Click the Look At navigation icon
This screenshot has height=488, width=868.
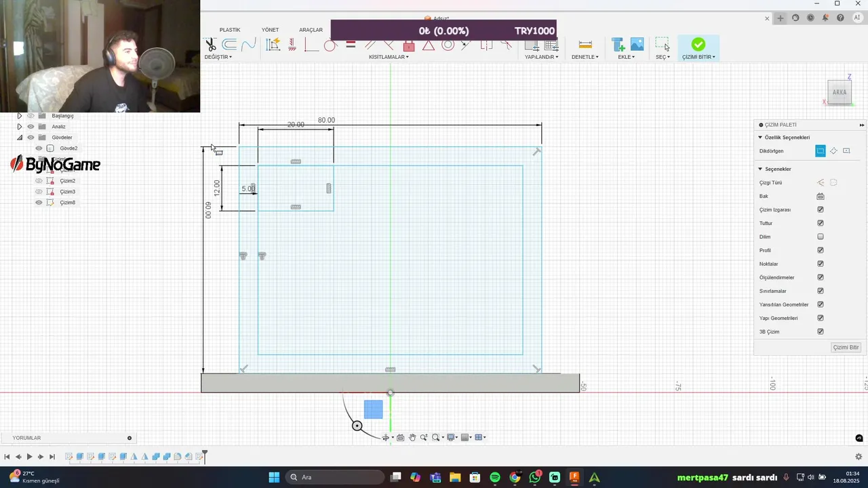pyautogui.click(x=400, y=438)
